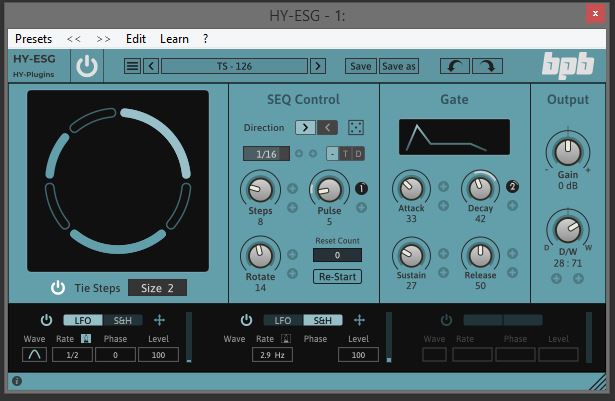Toggle the main plugin power button

(x=87, y=66)
